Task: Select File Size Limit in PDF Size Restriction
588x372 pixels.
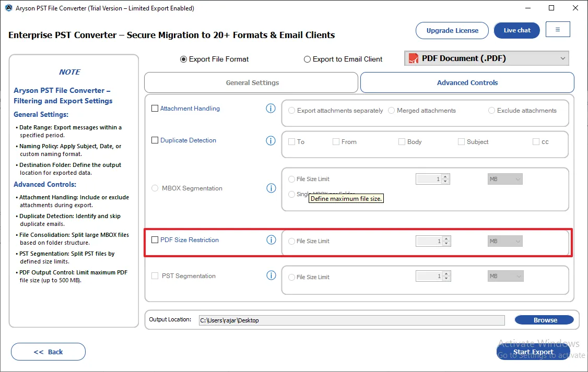Action: [x=291, y=241]
